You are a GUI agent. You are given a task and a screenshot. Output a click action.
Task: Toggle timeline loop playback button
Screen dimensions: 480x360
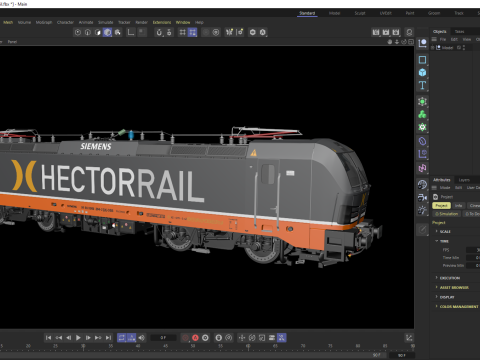pos(122,338)
